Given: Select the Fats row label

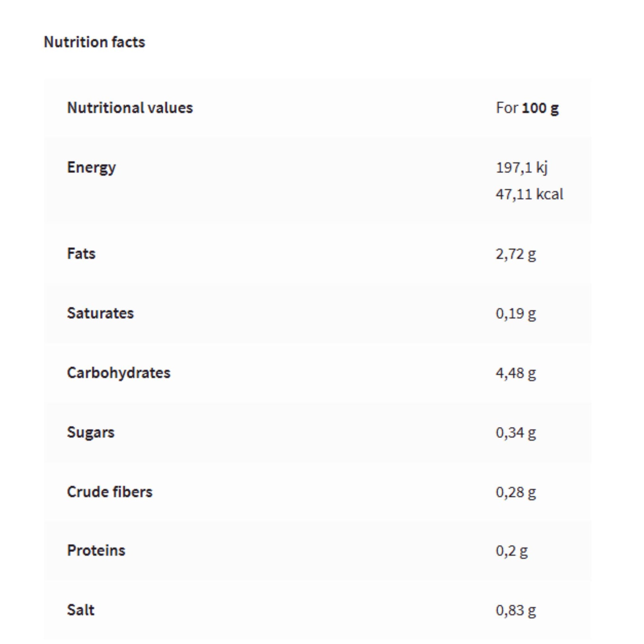Looking at the screenshot, I should [x=81, y=253].
